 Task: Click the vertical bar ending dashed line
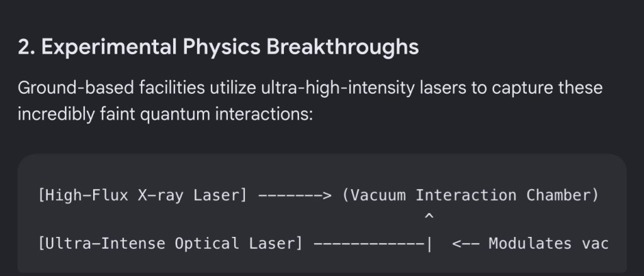click(x=429, y=244)
